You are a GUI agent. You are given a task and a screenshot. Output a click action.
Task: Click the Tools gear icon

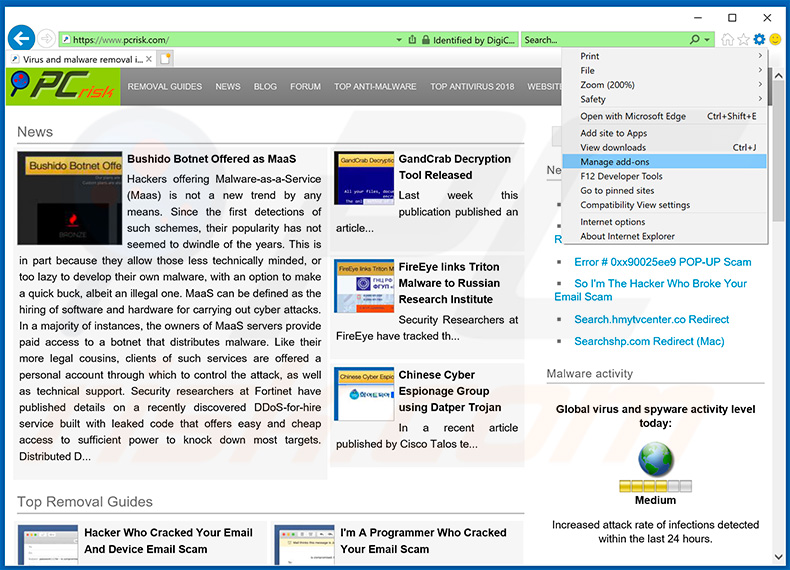click(759, 39)
